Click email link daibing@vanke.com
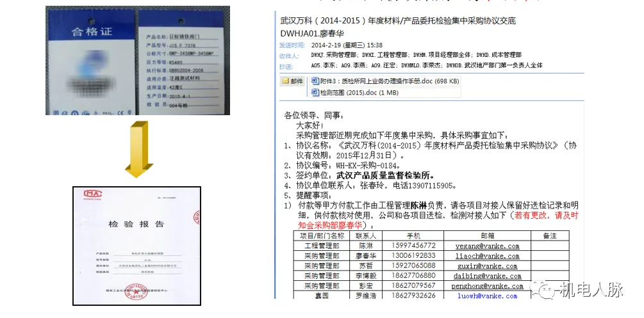The width and height of the screenshot is (644, 318). click(488, 276)
